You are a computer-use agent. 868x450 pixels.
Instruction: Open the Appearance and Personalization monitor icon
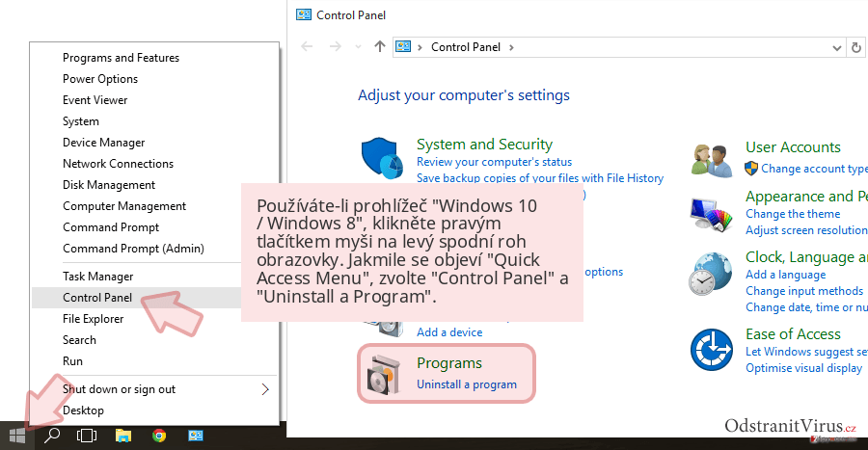coord(712,215)
